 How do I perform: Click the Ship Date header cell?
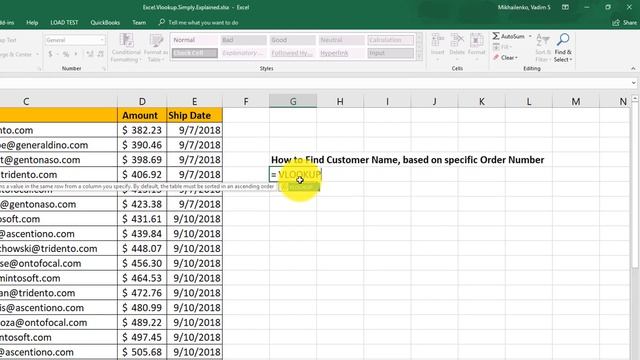194,116
